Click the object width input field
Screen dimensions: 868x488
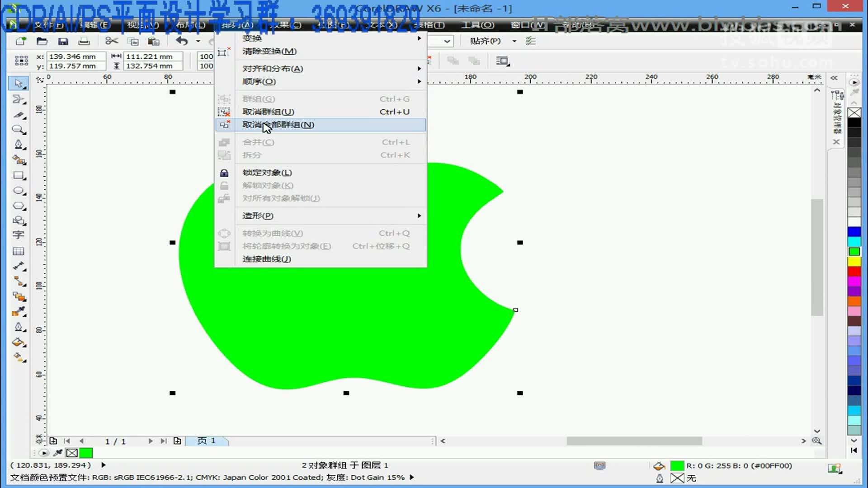[x=153, y=56]
